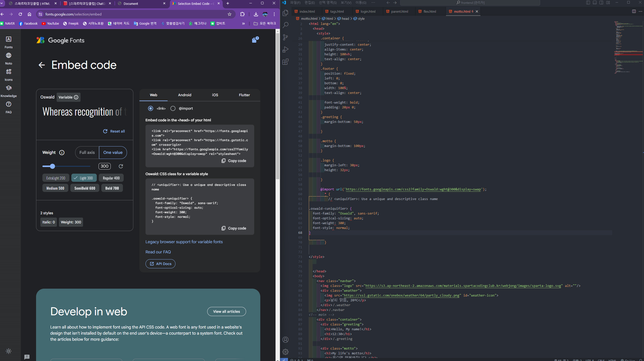View selected families shopping bag
The image size is (644, 361).
pyautogui.click(x=255, y=40)
